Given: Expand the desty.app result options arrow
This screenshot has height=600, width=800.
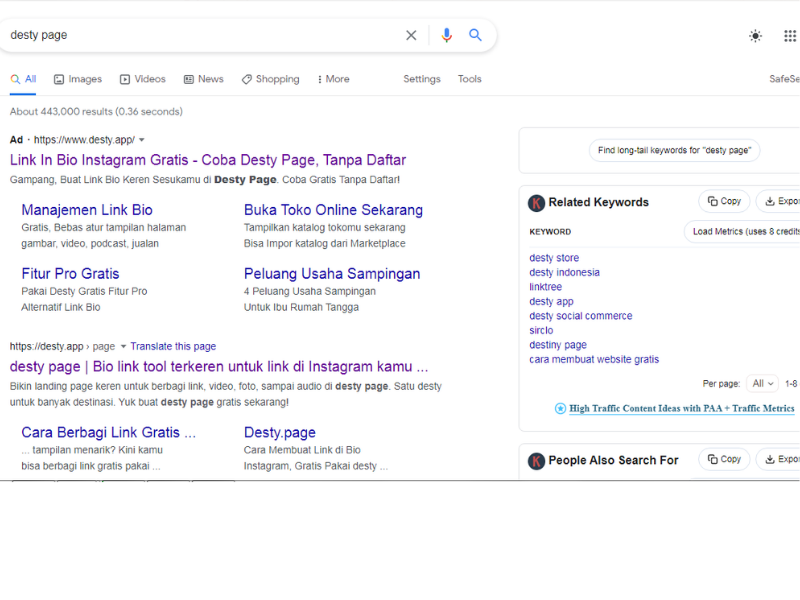Looking at the screenshot, I should pyautogui.click(x=123, y=346).
